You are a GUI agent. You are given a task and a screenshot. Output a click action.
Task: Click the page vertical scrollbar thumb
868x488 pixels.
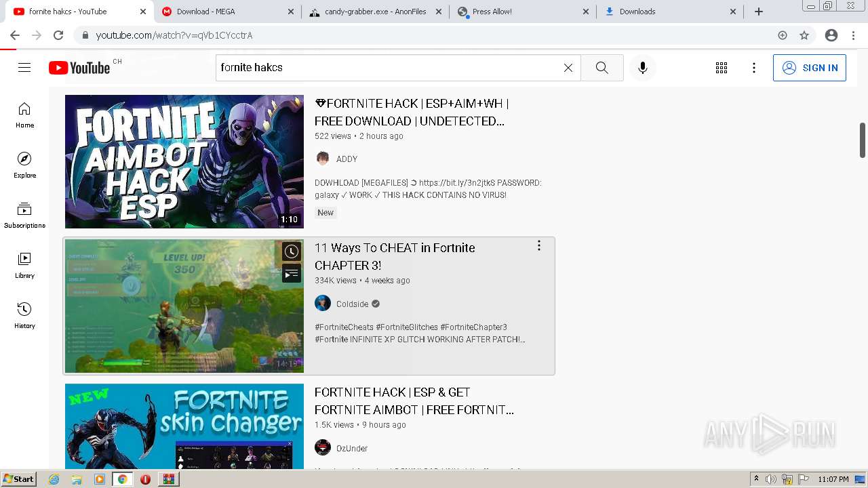863,140
